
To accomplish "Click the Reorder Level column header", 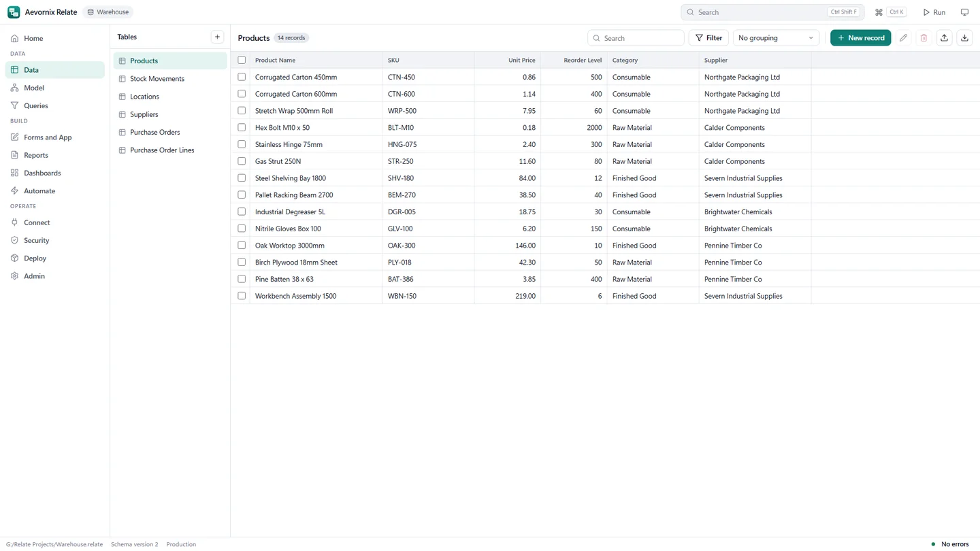I will click(574, 60).
